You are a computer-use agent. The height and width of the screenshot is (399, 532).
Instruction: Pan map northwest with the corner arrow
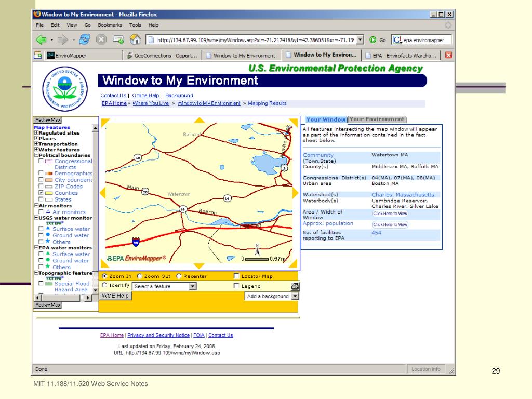pyautogui.click(x=104, y=122)
